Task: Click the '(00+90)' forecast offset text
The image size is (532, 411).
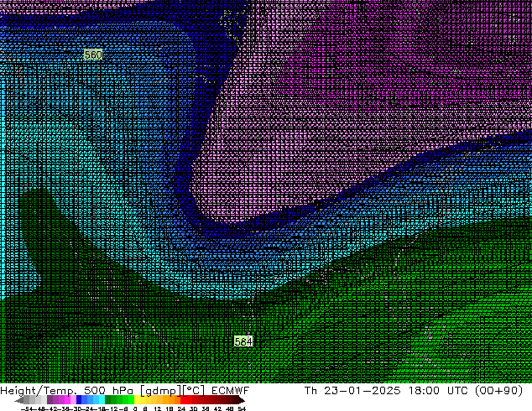Action: coord(498,391)
